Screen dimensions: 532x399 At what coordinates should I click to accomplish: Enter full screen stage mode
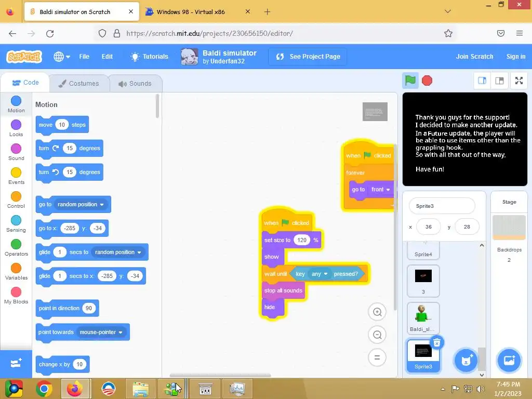click(519, 81)
